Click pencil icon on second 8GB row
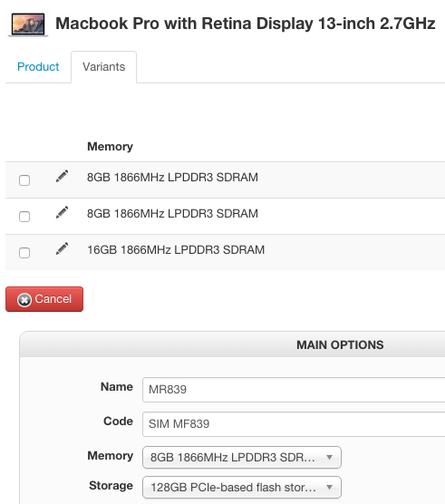This screenshot has width=445, height=504. coord(62,212)
